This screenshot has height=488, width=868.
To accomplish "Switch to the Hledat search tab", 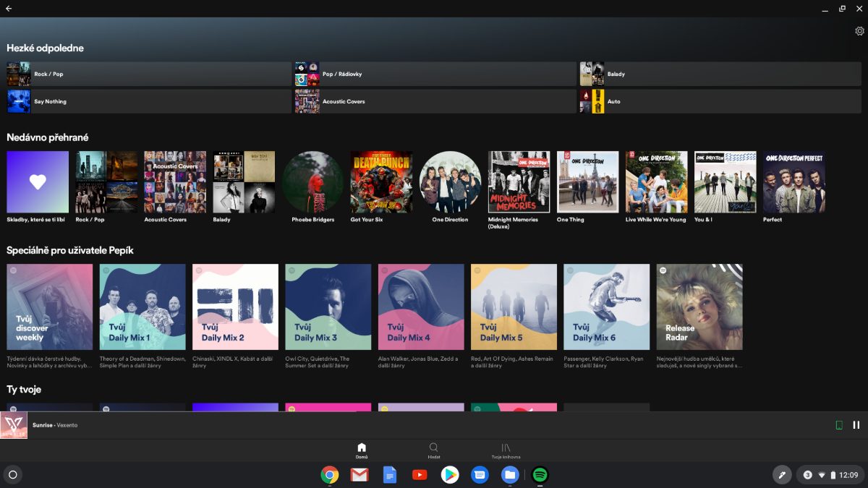I will (x=433, y=451).
